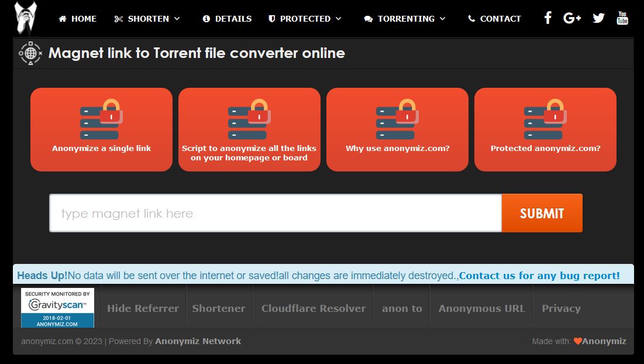
Task: Expand the SHORTEN dropdown menu
Action: click(x=147, y=19)
